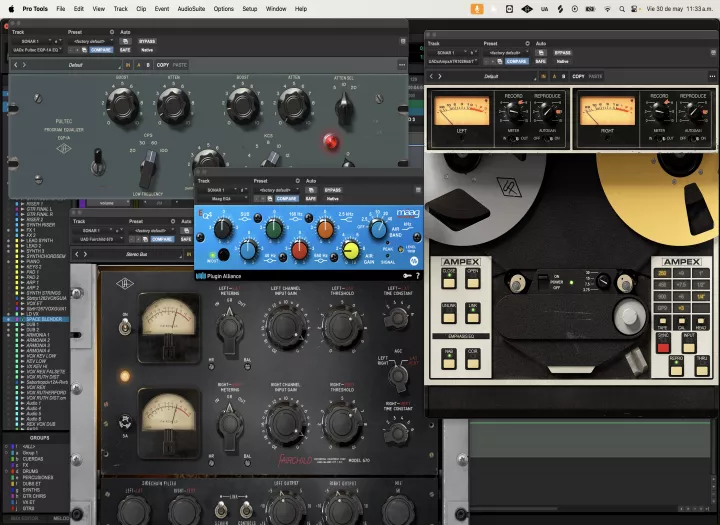Click the yellow AIR GAIN knob on Maag EQ4

tap(351, 250)
